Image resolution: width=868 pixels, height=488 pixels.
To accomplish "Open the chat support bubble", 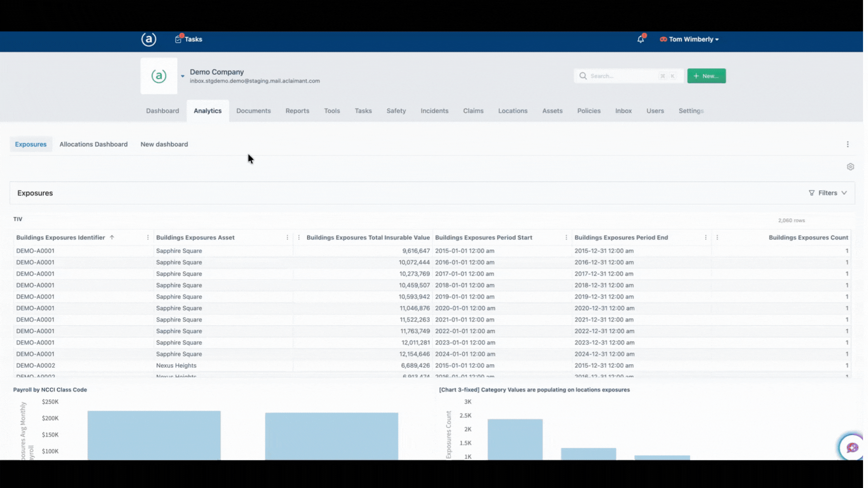I will (852, 447).
